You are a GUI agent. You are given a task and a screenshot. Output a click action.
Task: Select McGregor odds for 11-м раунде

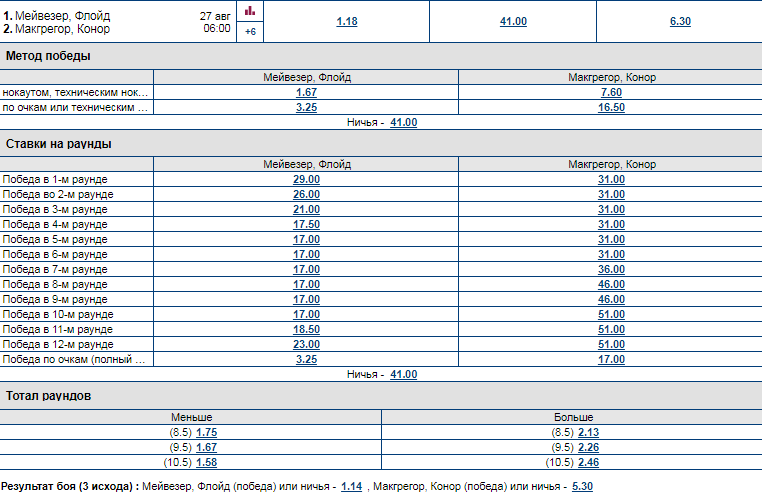click(x=611, y=329)
